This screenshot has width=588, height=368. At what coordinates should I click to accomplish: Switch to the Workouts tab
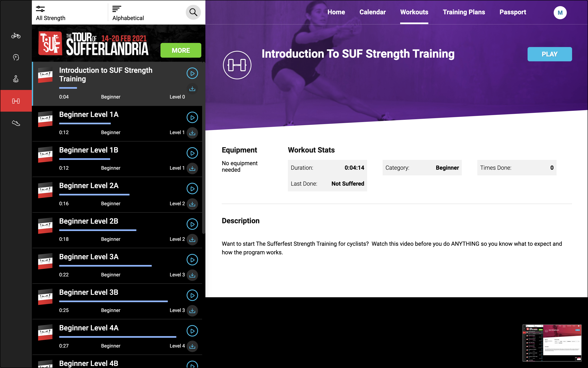(414, 12)
